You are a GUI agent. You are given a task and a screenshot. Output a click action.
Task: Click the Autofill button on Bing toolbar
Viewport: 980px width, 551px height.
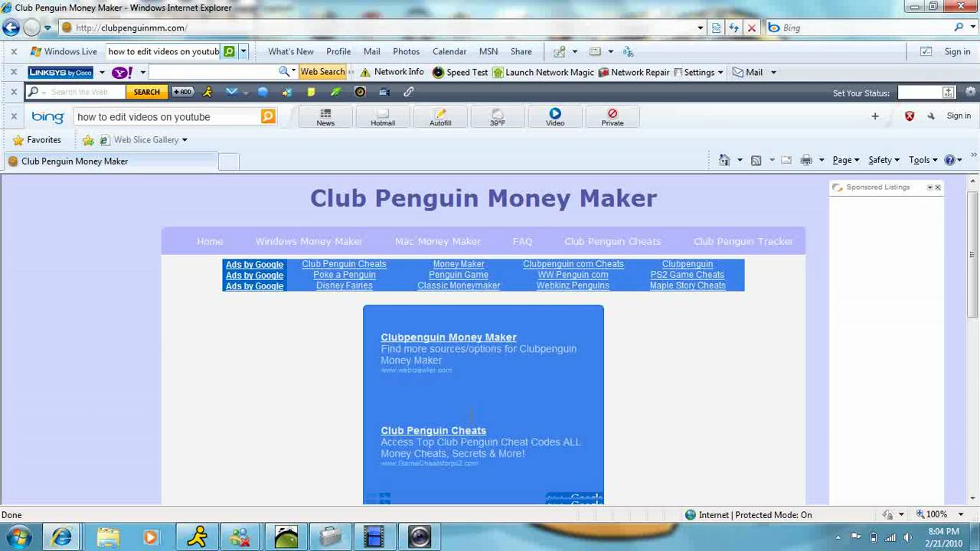440,116
